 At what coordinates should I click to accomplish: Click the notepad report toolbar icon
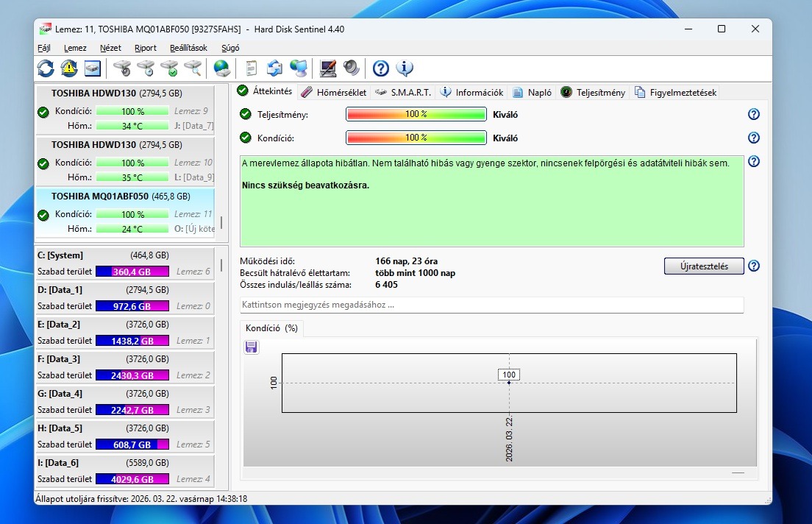pyautogui.click(x=251, y=68)
